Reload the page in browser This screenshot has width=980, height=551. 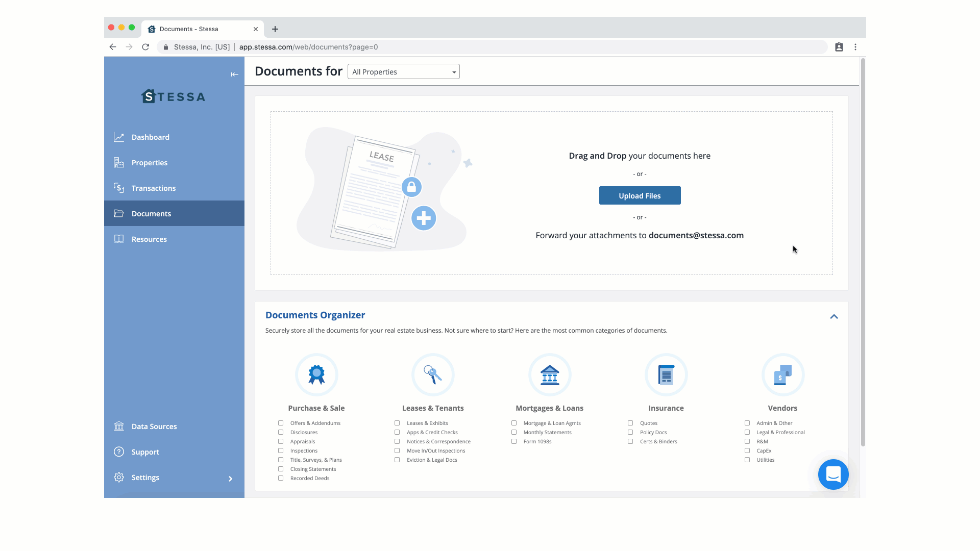pos(145,47)
